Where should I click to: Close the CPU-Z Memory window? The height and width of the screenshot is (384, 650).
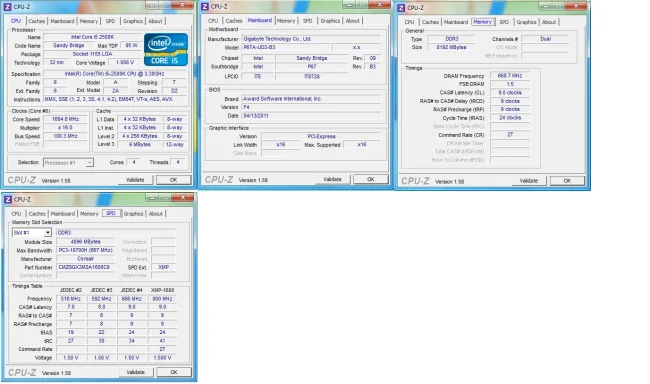pos(576,6)
